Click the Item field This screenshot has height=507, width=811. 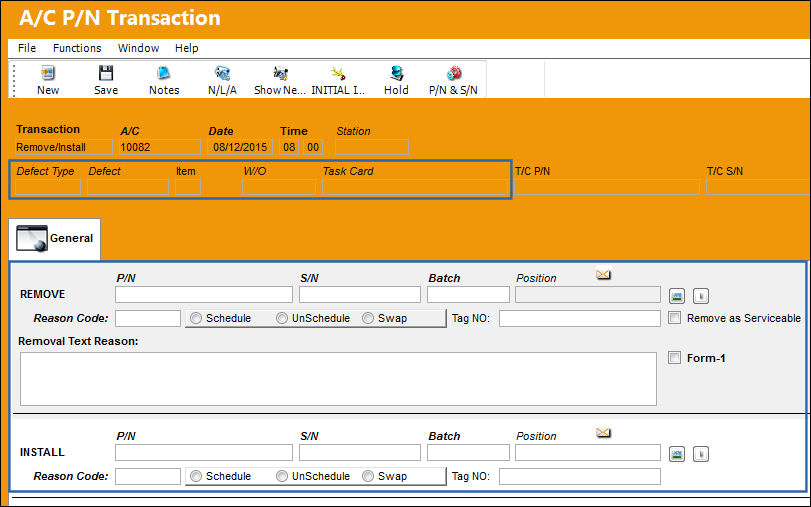[x=188, y=187]
